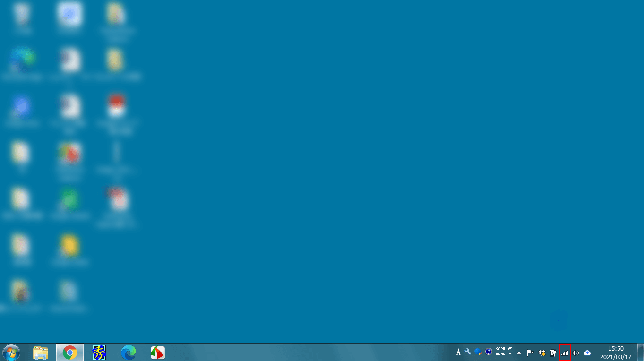Open Windows Explorer folder on taskbar

pos(41,352)
